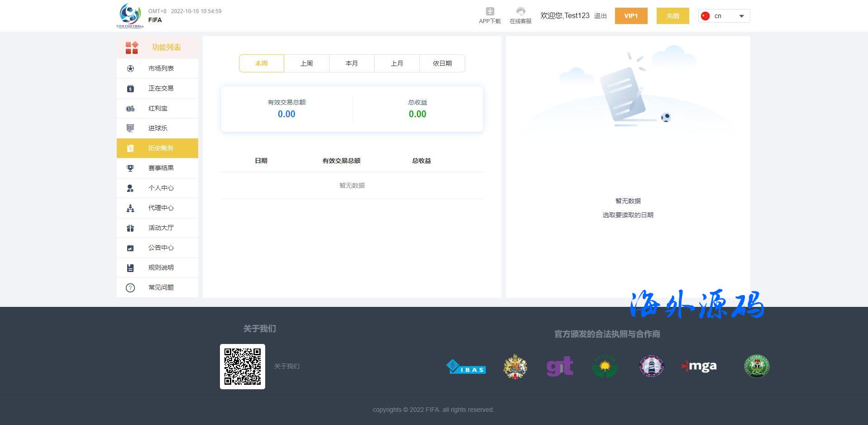Image resolution: width=868 pixels, height=425 pixels.
Task: Click the question mark icon for 常见问题
Action: tap(130, 288)
